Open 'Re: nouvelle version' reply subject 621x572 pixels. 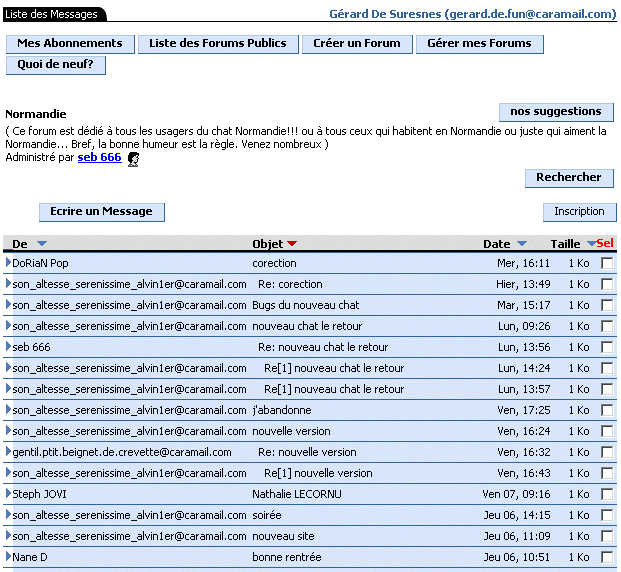click(x=307, y=452)
